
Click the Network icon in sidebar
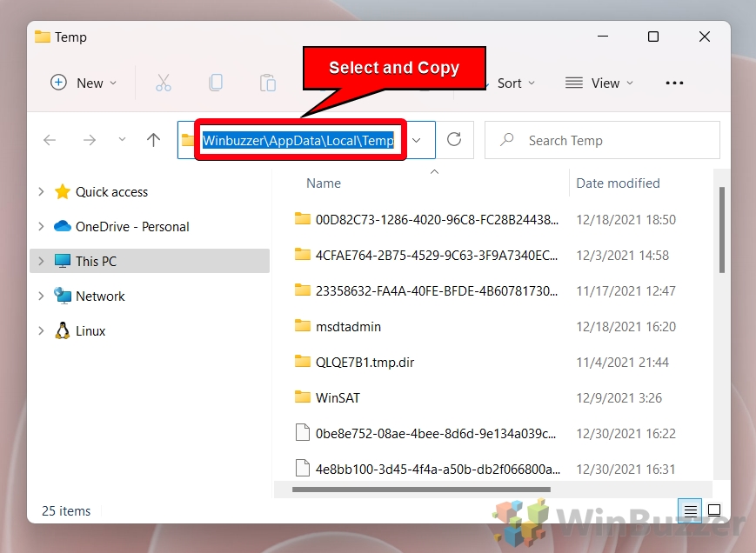pos(62,296)
